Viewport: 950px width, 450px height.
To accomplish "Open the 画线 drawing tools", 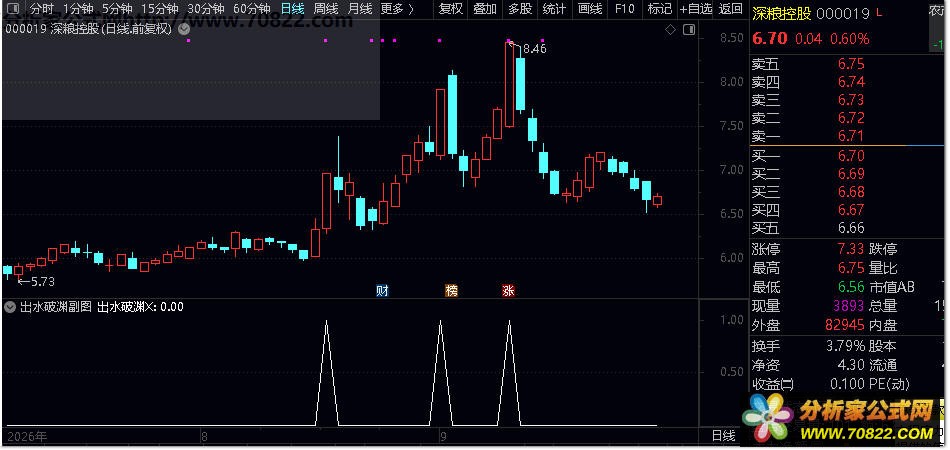I will point(589,8).
